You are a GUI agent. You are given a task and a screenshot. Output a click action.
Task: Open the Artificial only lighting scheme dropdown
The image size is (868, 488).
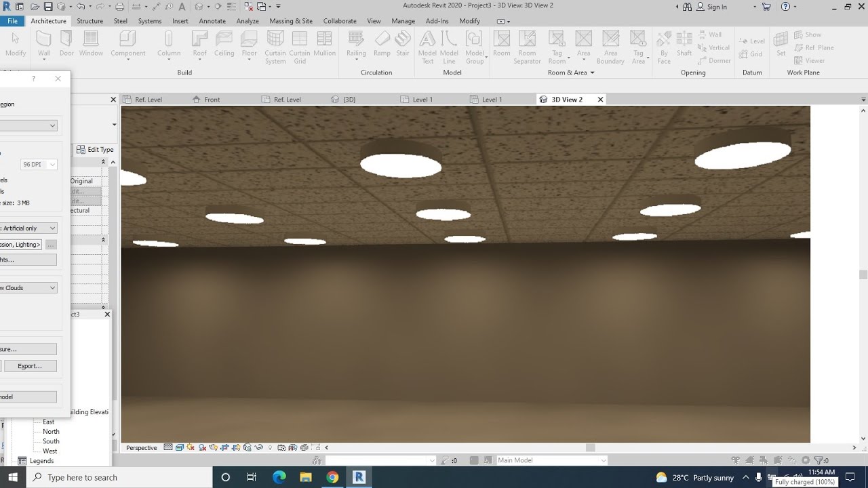[x=28, y=228]
